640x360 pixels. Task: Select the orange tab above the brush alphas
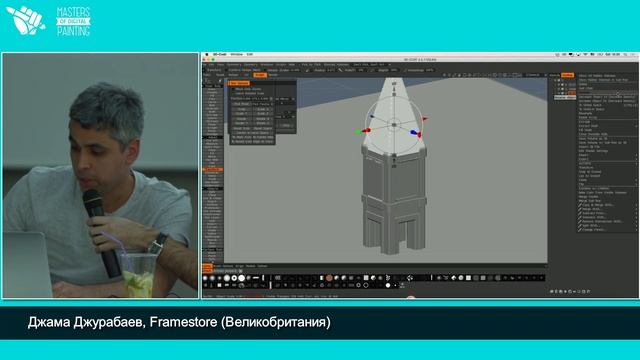coord(207,266)
